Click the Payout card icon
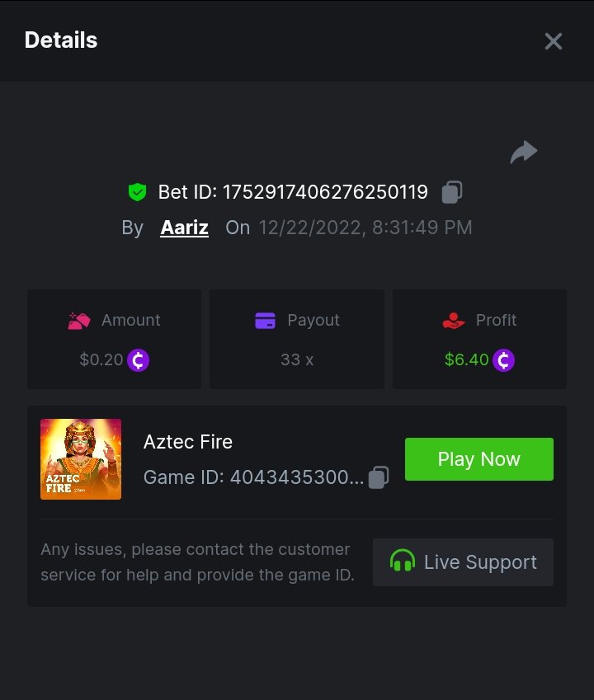The width and height of the screenshot is (594, 700). 265,320
